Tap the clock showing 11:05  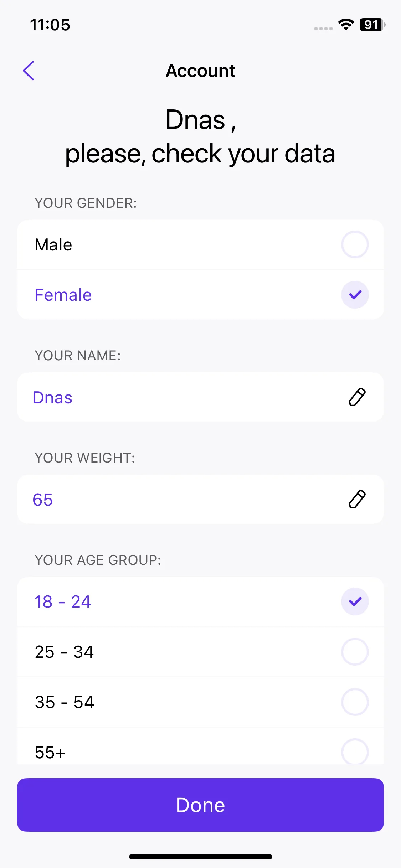[50, 25]
